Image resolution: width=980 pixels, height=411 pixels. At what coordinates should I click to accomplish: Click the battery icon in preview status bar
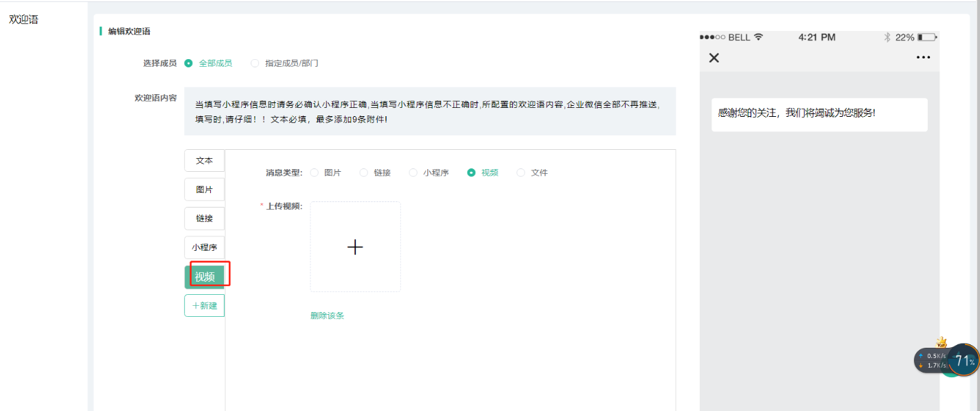[x=926, y=37]
